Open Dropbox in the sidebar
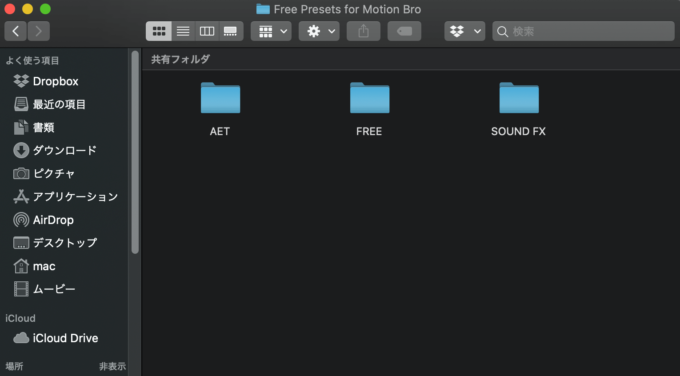This screenshot has width=680, height=376. 65,81
